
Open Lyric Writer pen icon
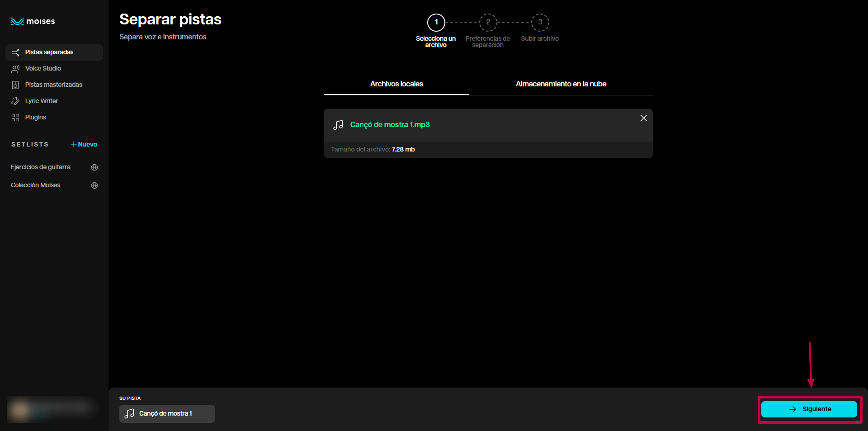tap(15, 101)
